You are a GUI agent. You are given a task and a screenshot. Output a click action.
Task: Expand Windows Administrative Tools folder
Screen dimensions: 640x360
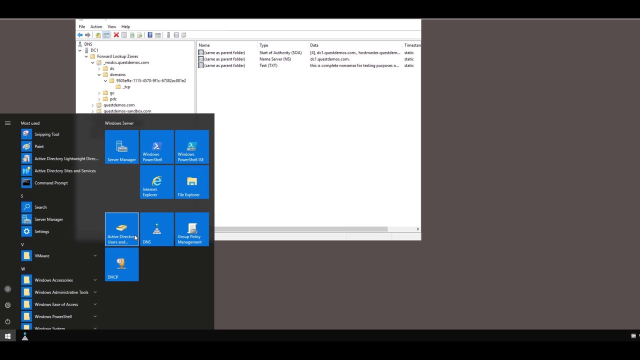pyautogui.click(x=95, y=292)
